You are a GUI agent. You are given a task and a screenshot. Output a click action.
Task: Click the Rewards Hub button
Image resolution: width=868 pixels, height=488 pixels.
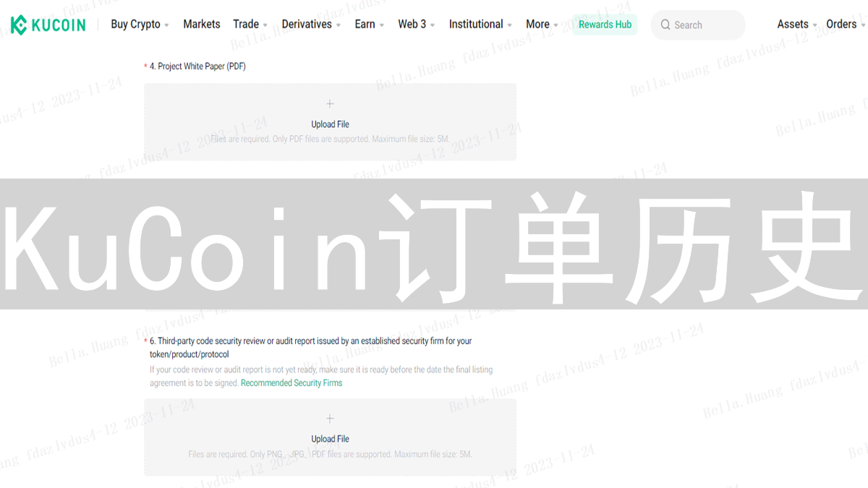point(605,25)
